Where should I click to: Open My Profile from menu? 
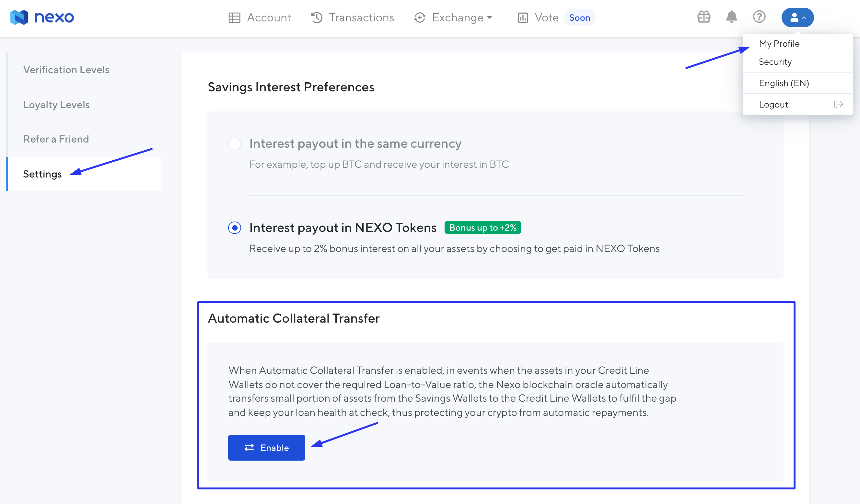(779, 44)
